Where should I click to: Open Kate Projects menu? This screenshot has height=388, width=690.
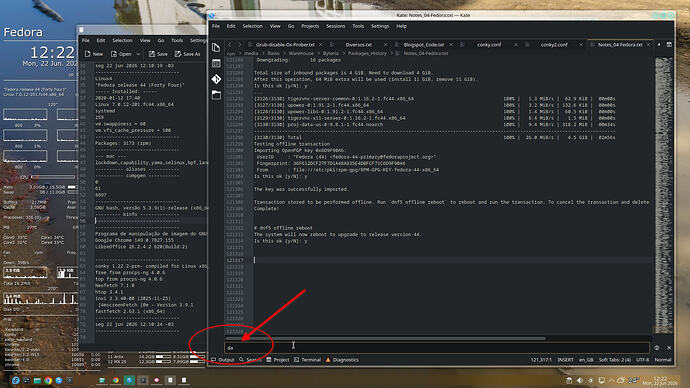point(310,26)
